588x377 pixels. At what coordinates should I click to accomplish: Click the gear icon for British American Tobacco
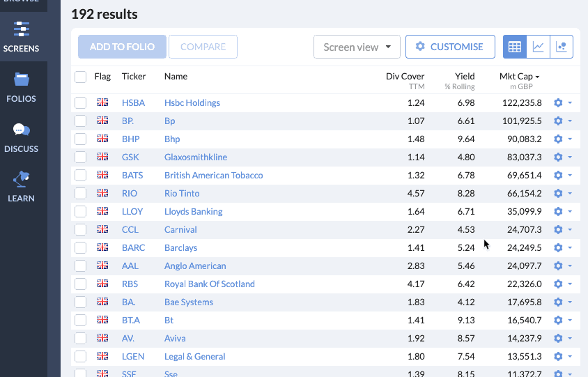558,175
